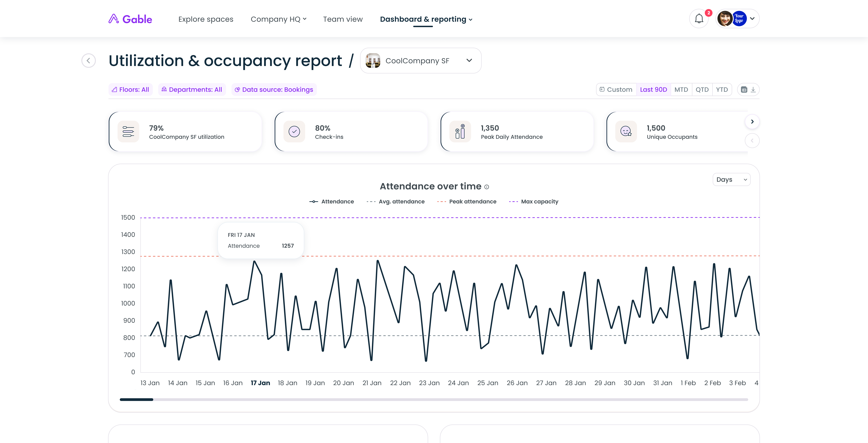Screen dimensions: 868x443
Task: Show next stat cards with right chevron
Action: (x=752, y=122)
